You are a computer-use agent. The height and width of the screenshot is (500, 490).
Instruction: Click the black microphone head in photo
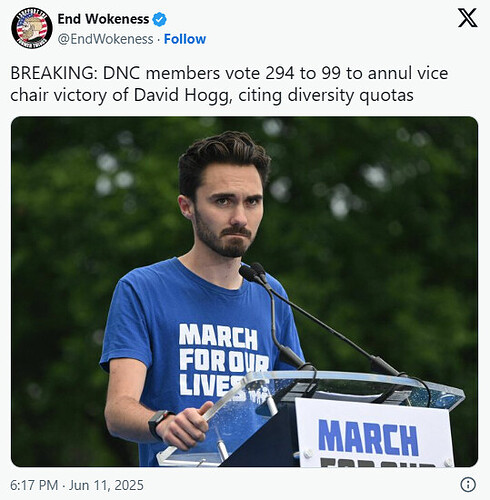point(250,273)
